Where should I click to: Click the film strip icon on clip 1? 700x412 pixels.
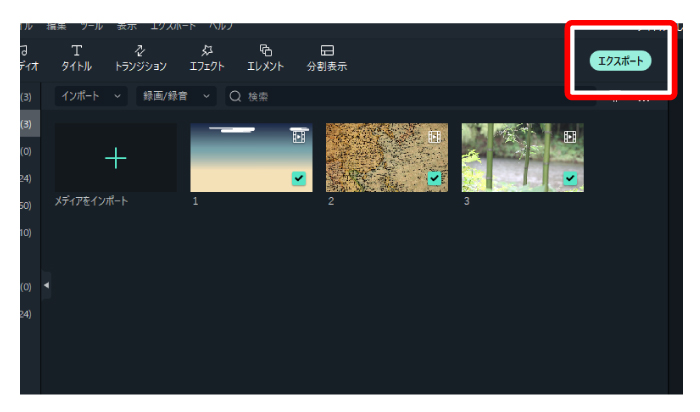click(x=299, y=136)
